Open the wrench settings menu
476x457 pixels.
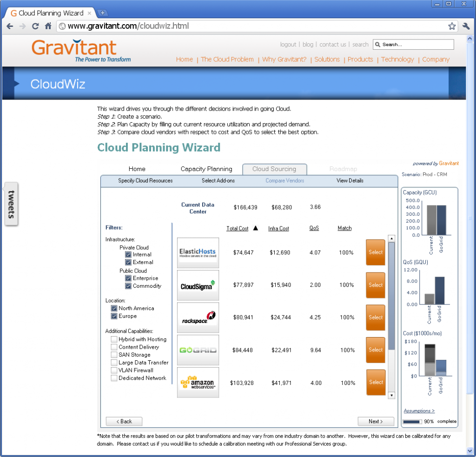[x=466, y=26]
